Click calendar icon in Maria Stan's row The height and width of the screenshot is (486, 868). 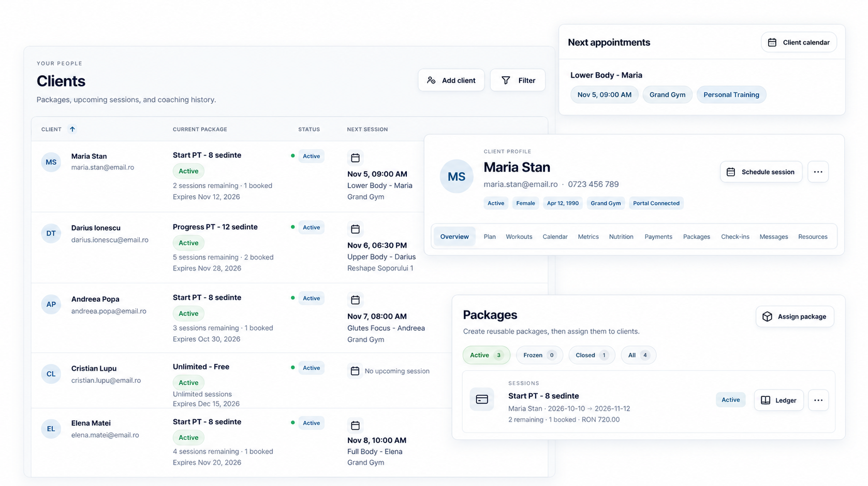(x=355, y=158)
